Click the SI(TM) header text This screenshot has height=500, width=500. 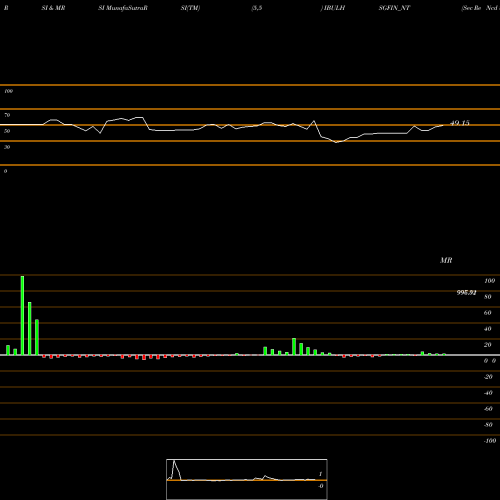point(190,8)
